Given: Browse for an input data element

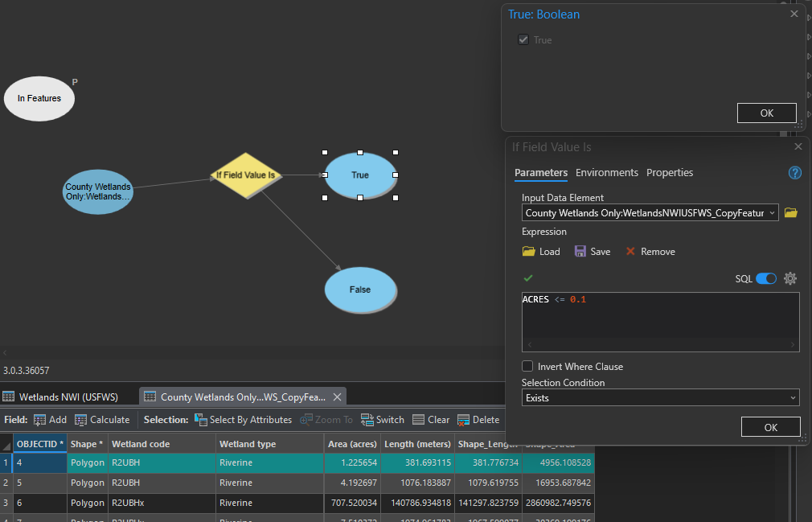Looking at the screenshot, I should coord(790,212).
